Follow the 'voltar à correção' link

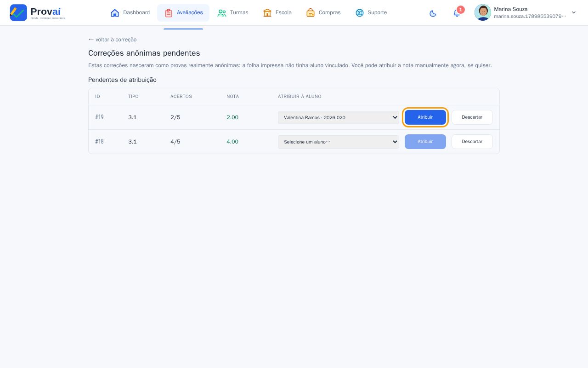coord(113,40)
